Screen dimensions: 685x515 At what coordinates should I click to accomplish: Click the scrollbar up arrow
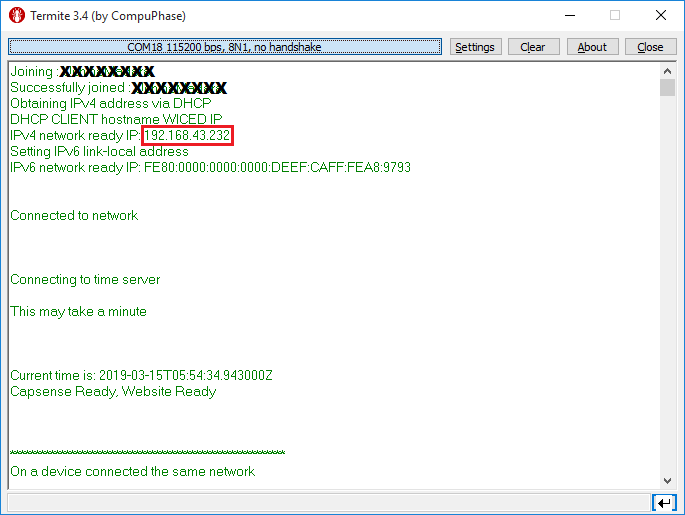667,71
